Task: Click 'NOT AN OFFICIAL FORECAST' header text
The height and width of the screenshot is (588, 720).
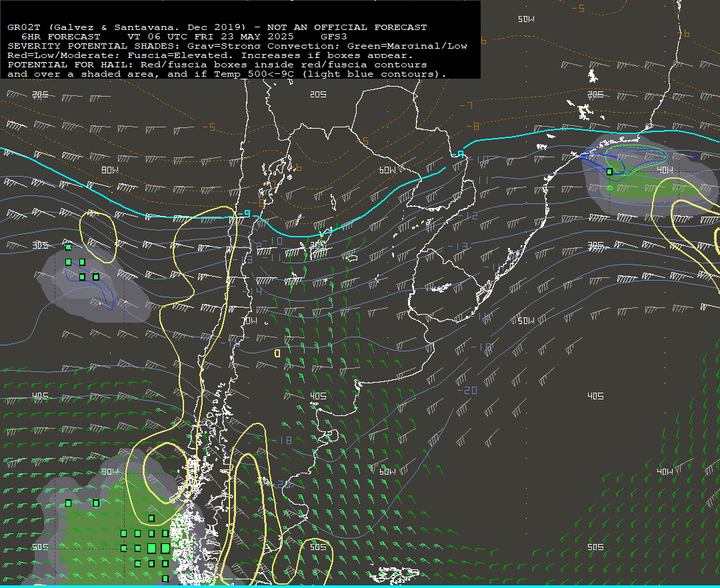Action: coord(347,27)
